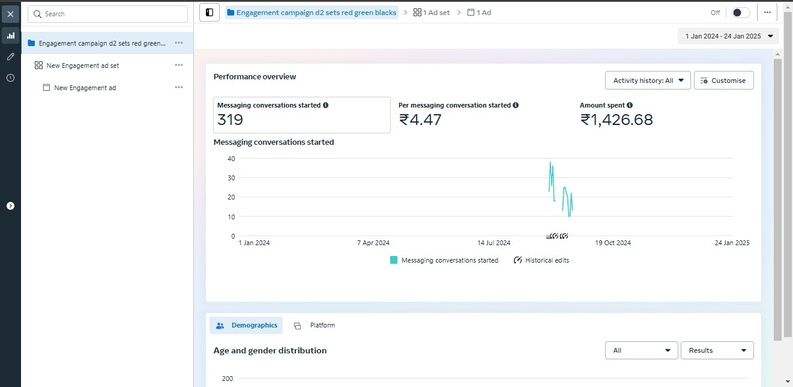Click the Customise button
The height and width of the screenshot is (387, 793).
pyautogui.click(x=724, y=80)
